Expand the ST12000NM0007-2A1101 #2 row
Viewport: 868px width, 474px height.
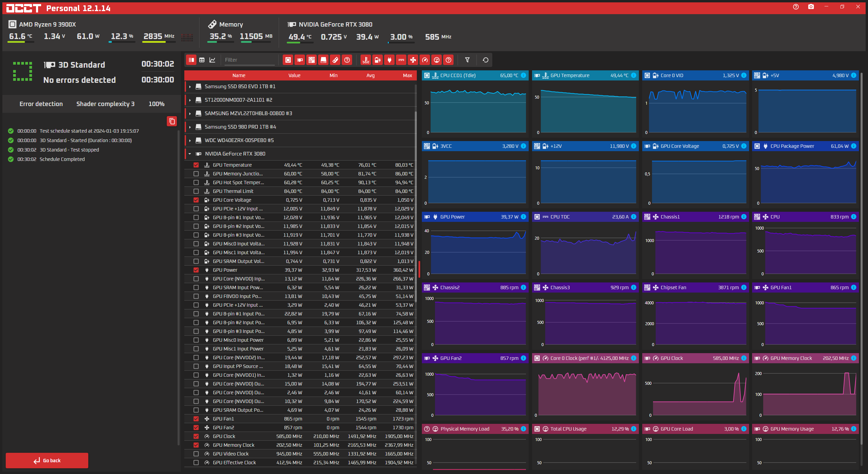[190, 100]
